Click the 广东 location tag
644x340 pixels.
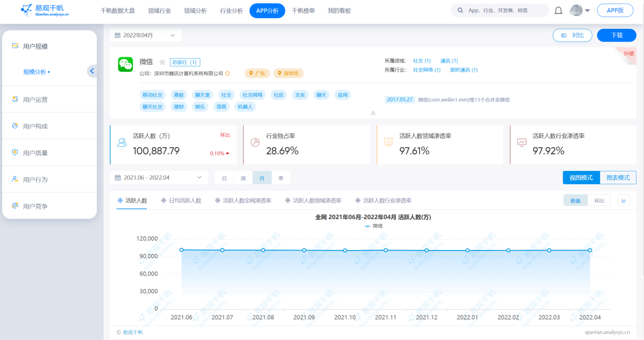[258, 73]
